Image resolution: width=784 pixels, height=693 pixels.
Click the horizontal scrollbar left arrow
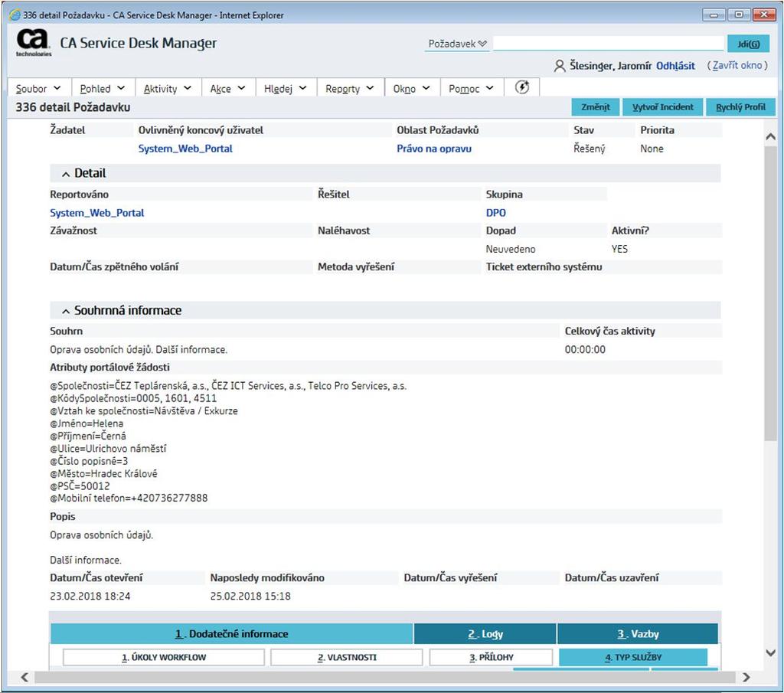tap(24, 677)
